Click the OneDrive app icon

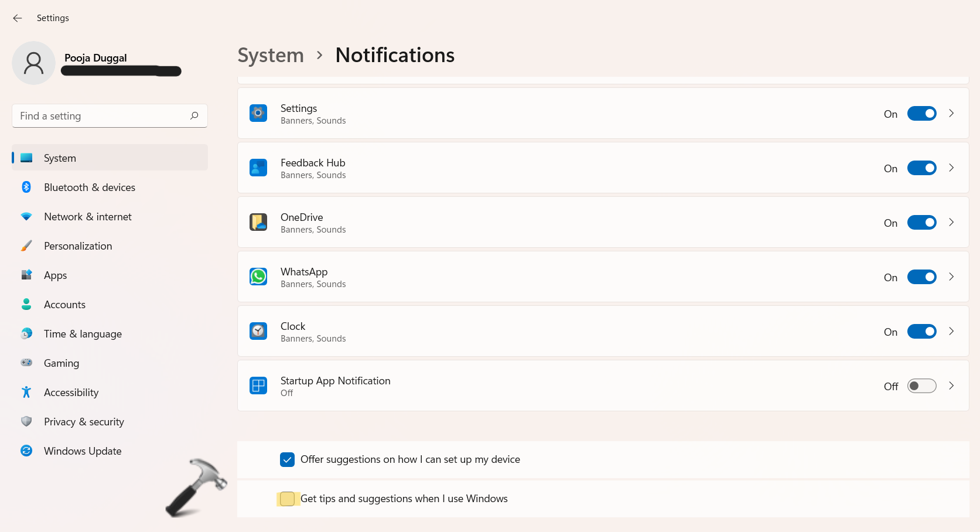[x=258, y=222]
